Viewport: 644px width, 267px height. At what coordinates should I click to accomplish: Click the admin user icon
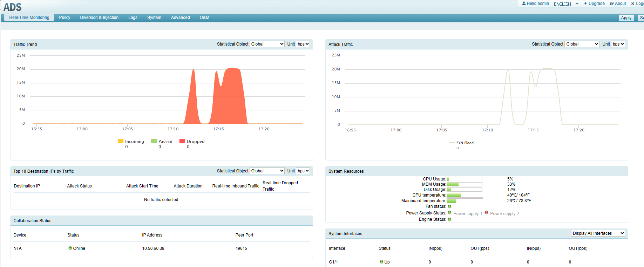click(524, 4)
